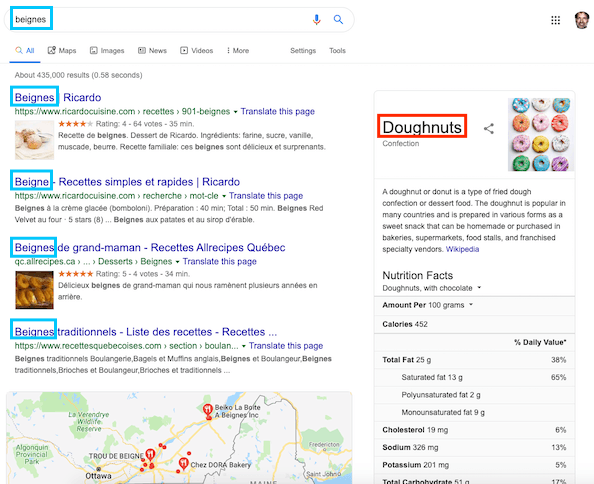This screenshot has width=594, height=484.
Task: Select the All search tab
Action: [25, 50]
